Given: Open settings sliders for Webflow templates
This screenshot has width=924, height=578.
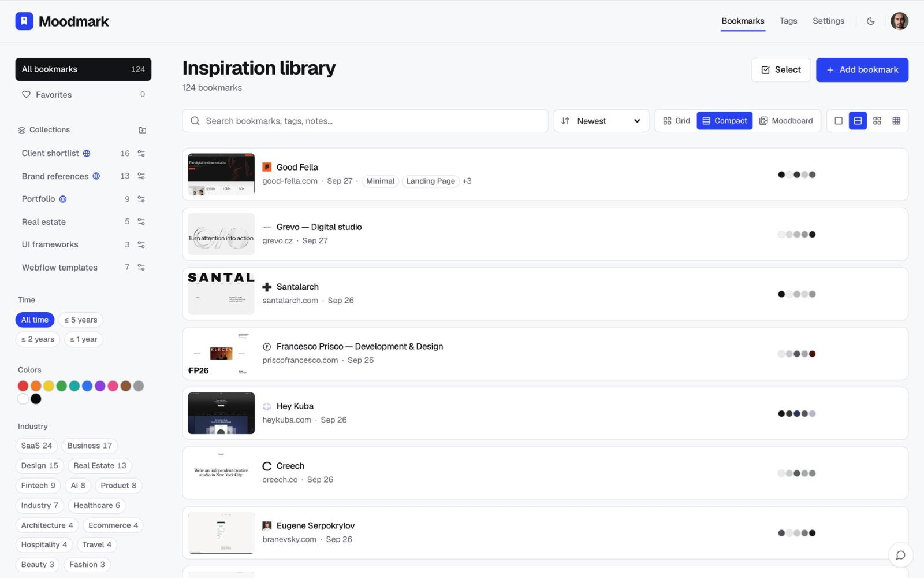Looking at the screenshot, I should pyautogui.click(x=141, y=268).
